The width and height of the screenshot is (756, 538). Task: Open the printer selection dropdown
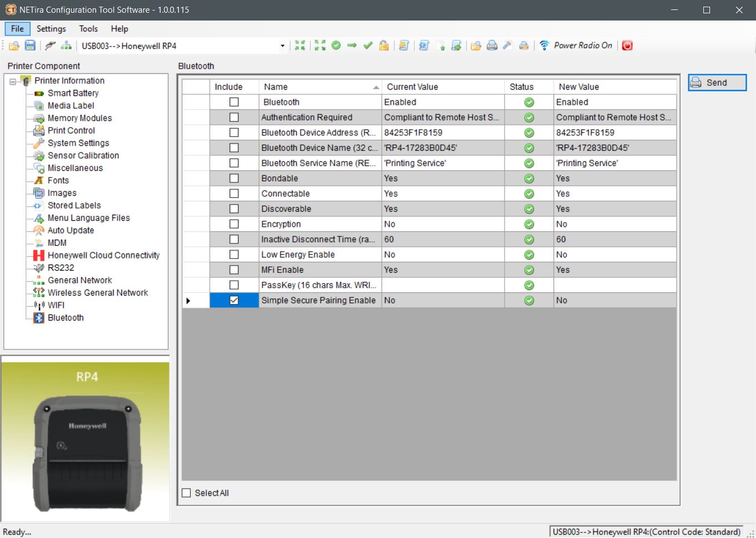282,45
